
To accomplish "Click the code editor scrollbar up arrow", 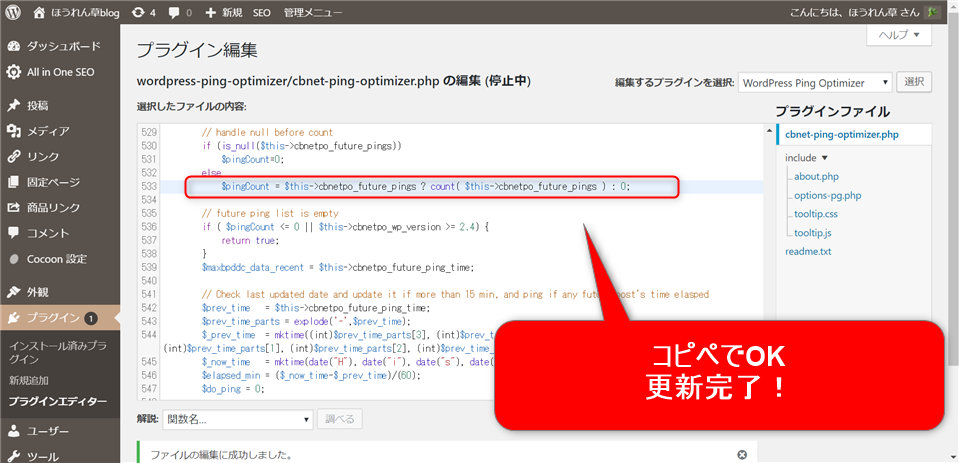I will click(x=768, y=130).
